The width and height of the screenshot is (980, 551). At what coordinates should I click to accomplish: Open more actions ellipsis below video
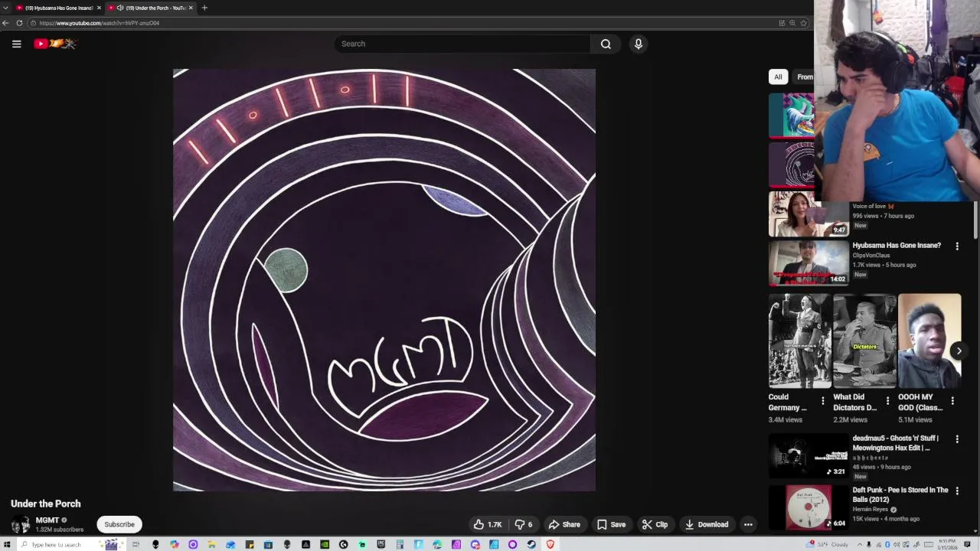[748, 524]
